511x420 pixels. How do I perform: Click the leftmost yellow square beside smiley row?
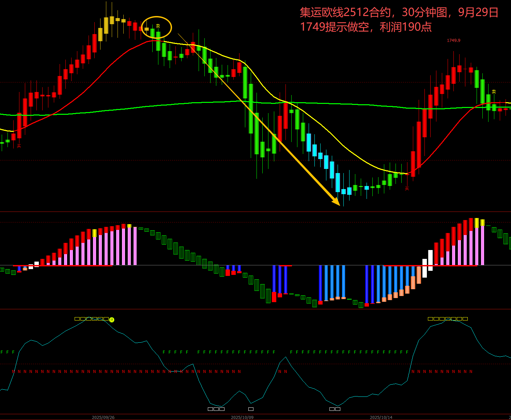[77, 319]
